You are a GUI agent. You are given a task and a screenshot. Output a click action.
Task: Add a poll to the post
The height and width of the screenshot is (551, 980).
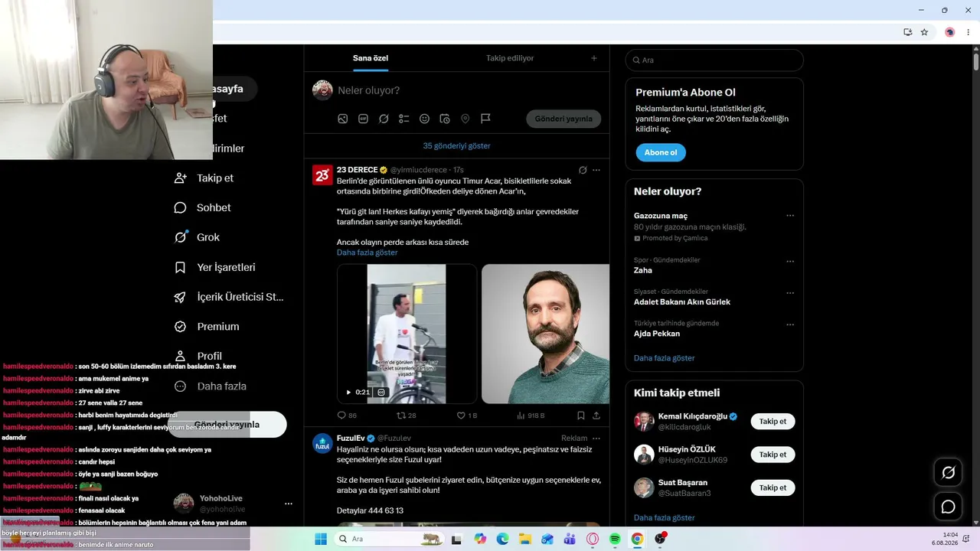point(404,119)
